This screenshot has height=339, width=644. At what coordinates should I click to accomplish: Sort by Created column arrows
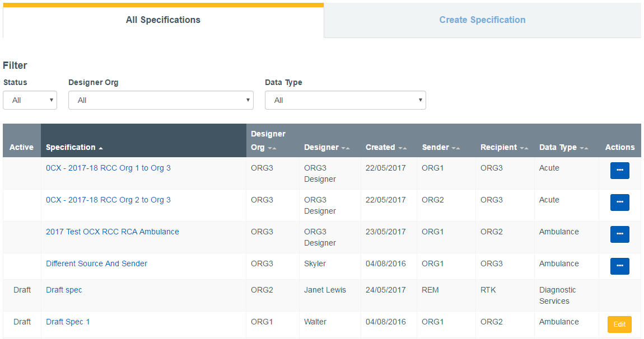(x=403, y=148)
